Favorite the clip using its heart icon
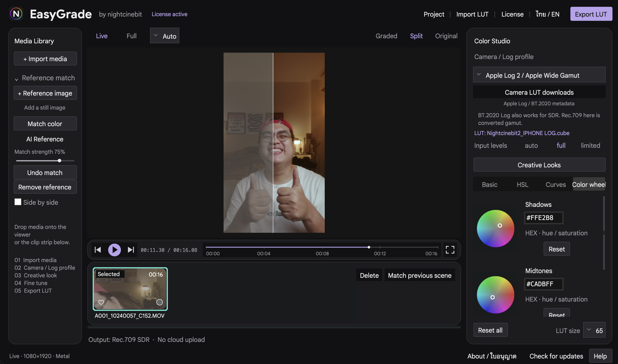 click(101, 302)
